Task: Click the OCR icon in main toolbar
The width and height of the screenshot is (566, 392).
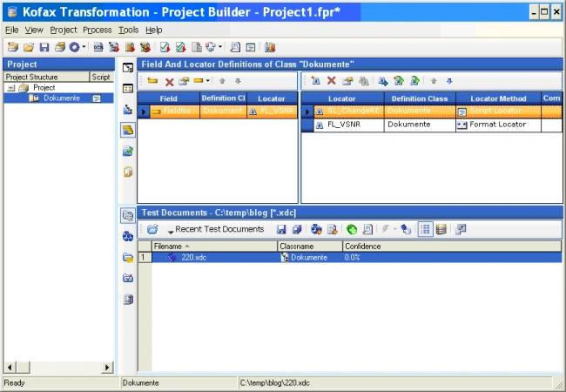Action: pos(98,47)
